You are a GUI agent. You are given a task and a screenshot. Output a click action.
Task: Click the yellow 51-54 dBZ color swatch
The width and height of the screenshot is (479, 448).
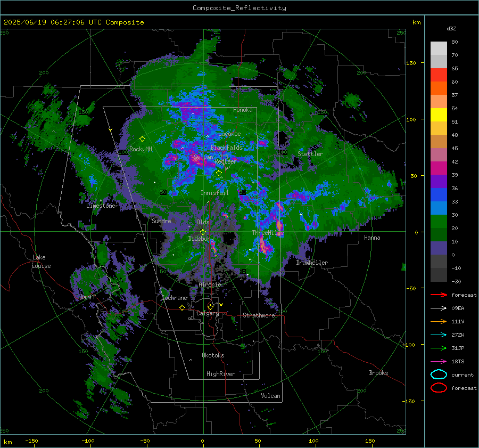(x=439, y=115)
